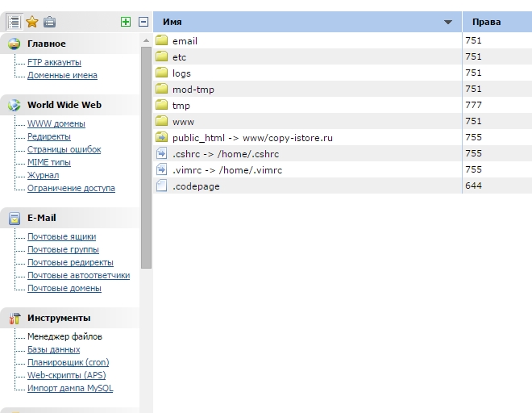The height and width of the screenshot is (413, 532).
Task: Open the clipboard-style sidebar icon
Action: coord(49,22)
